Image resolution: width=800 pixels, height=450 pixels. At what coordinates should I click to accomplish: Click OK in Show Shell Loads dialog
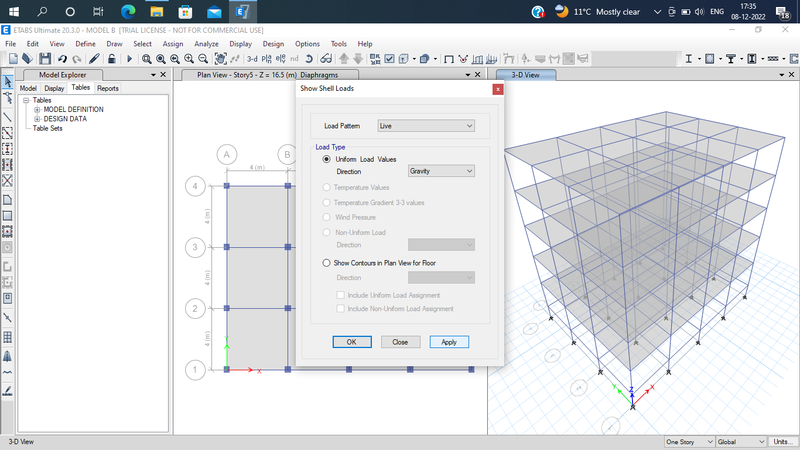[x=352, y=342]
